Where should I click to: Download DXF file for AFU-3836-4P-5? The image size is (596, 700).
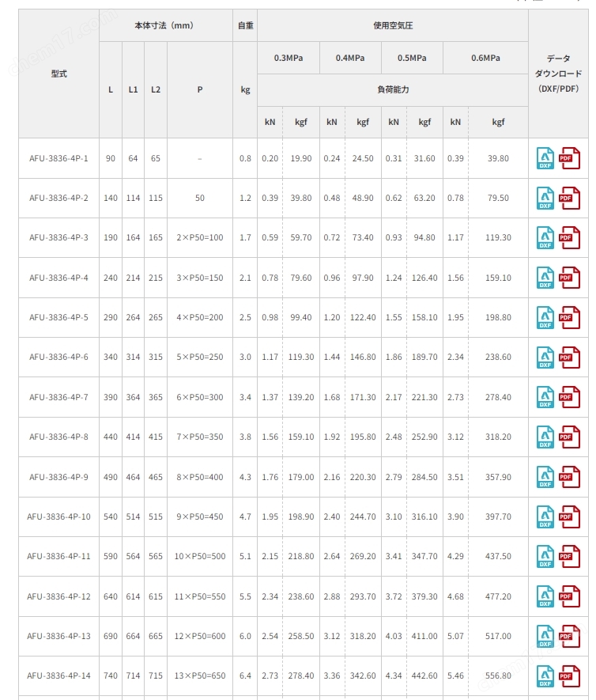pos(545,317)
